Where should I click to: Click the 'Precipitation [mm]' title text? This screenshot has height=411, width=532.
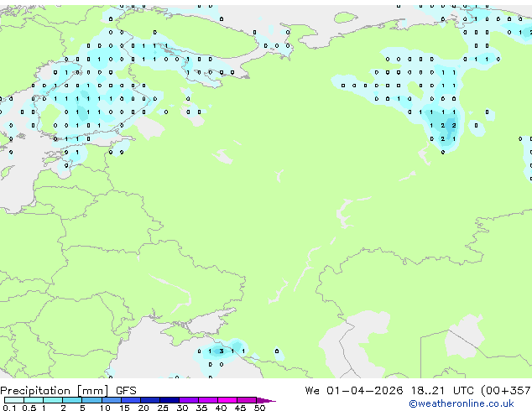(55, 391)
